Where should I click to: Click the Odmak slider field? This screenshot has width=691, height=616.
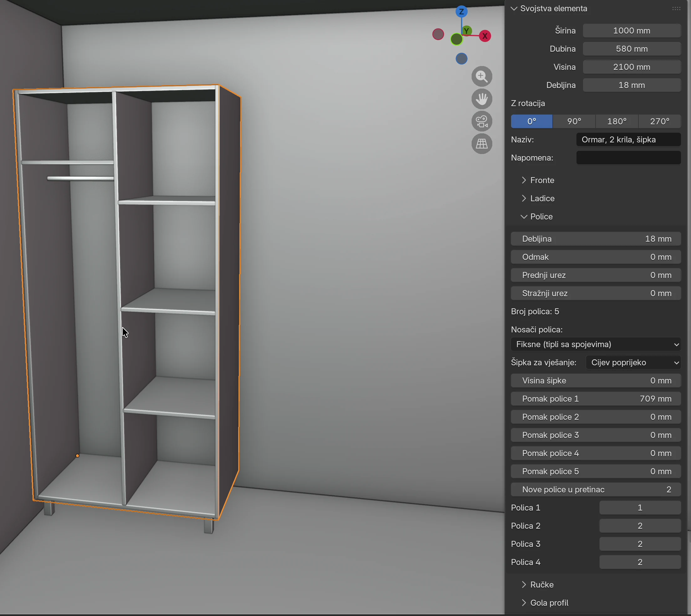click(x=596, y=257)
